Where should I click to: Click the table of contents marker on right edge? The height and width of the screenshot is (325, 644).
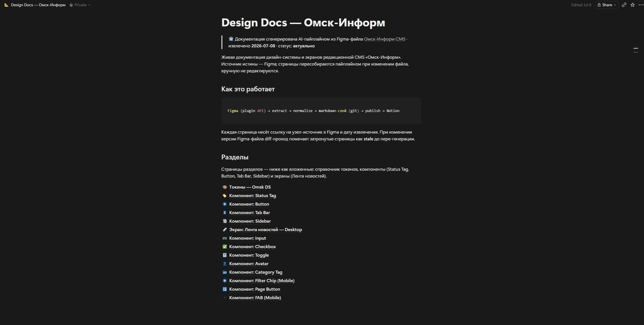coord(636,50)
